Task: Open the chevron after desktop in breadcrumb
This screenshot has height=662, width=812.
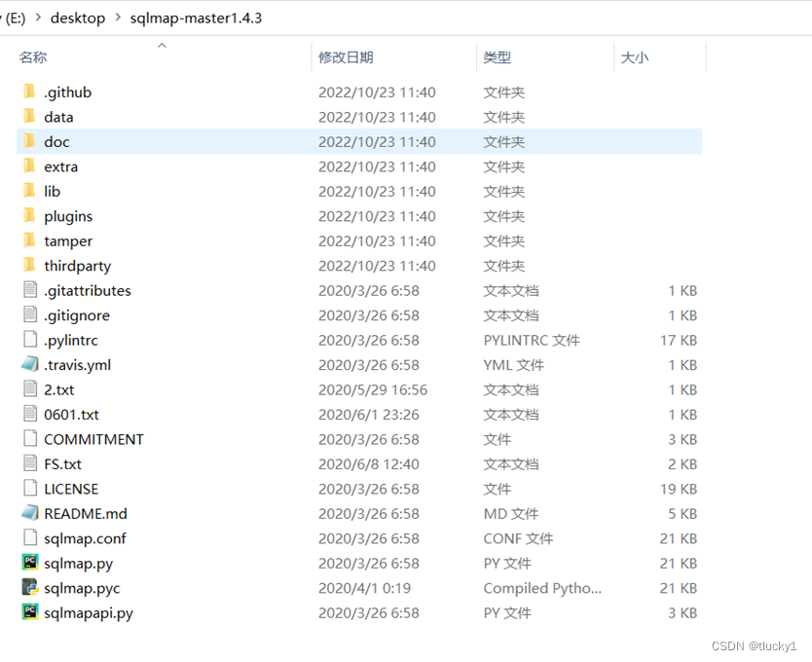Action: point(118,18)
